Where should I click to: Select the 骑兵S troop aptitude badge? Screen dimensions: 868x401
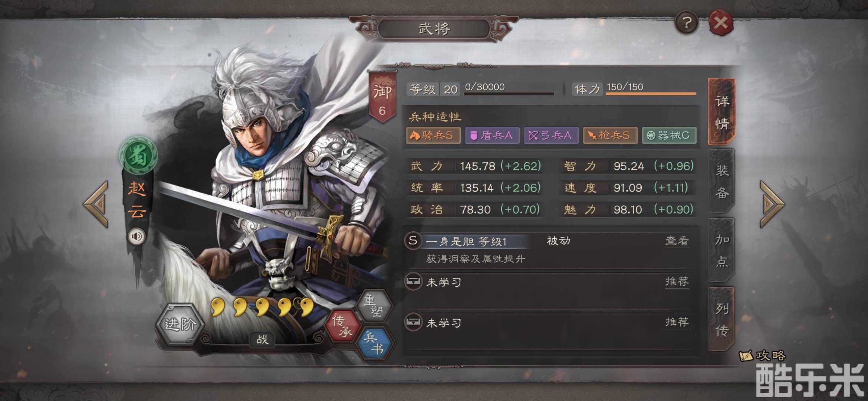pos(433,135)
